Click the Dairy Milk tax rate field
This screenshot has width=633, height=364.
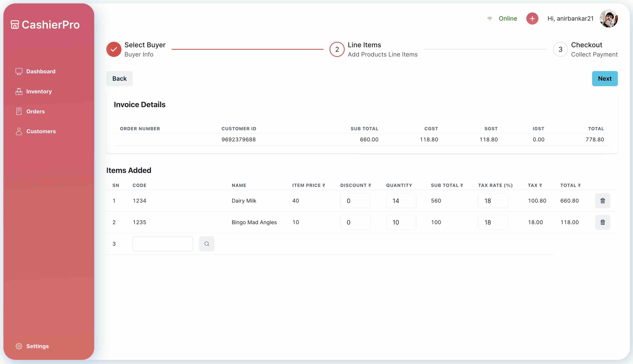[493, 201]
